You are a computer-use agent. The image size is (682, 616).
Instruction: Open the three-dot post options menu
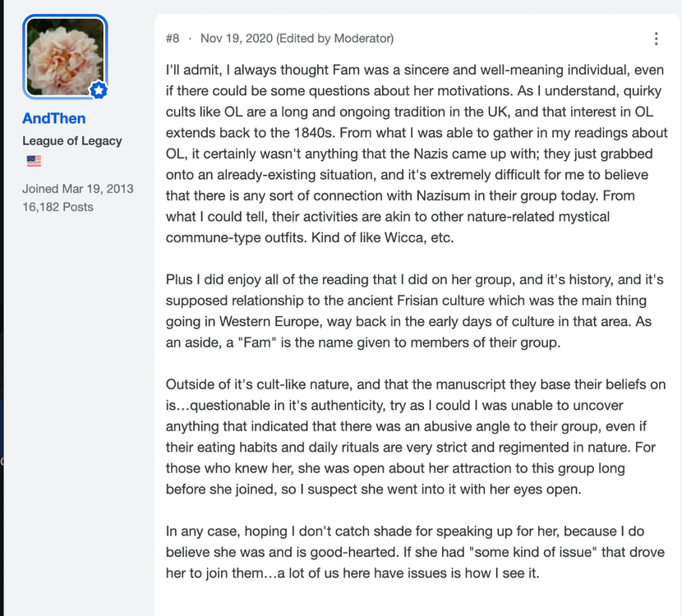(x=656, y=39)
